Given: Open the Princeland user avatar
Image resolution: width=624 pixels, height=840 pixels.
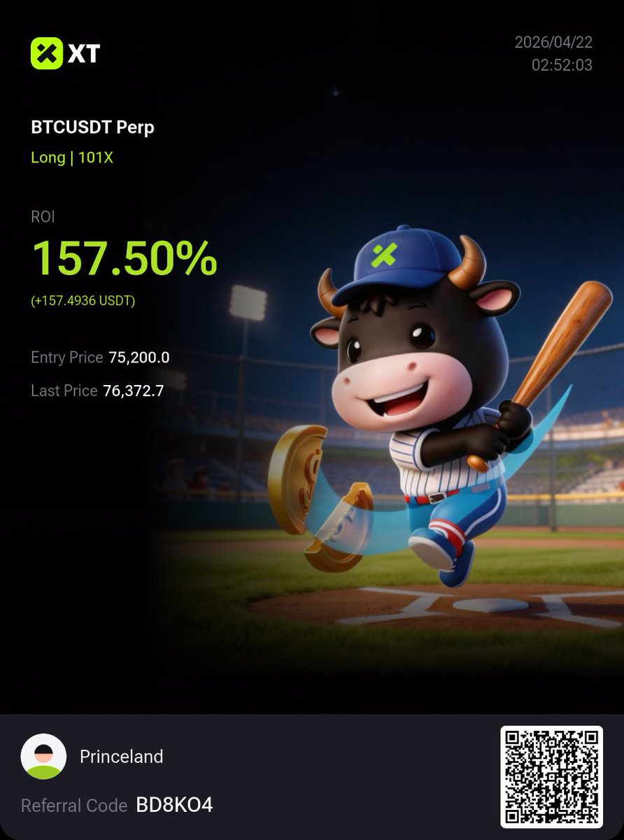Looking at the screenshot, I should (43, 757).
